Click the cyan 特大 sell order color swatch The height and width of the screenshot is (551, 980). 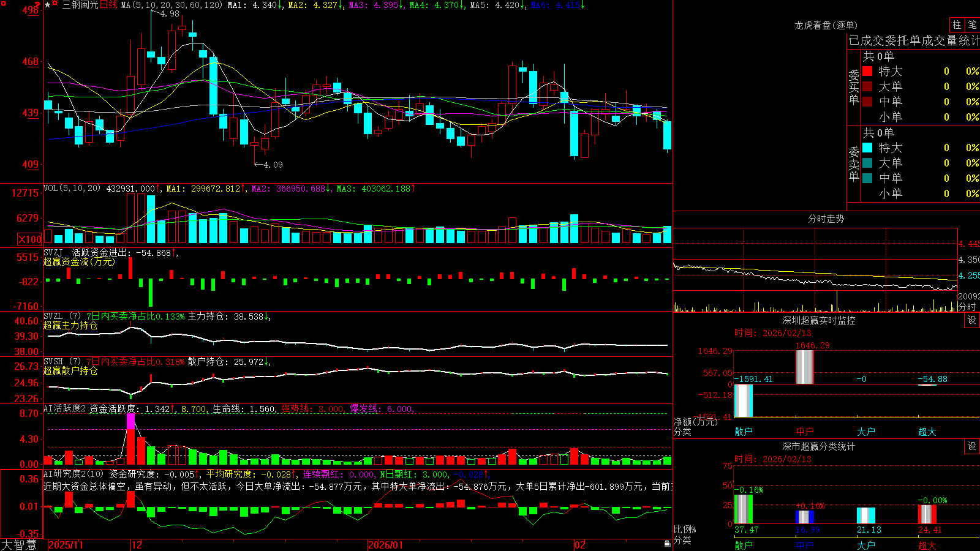[x=867, y=148]
